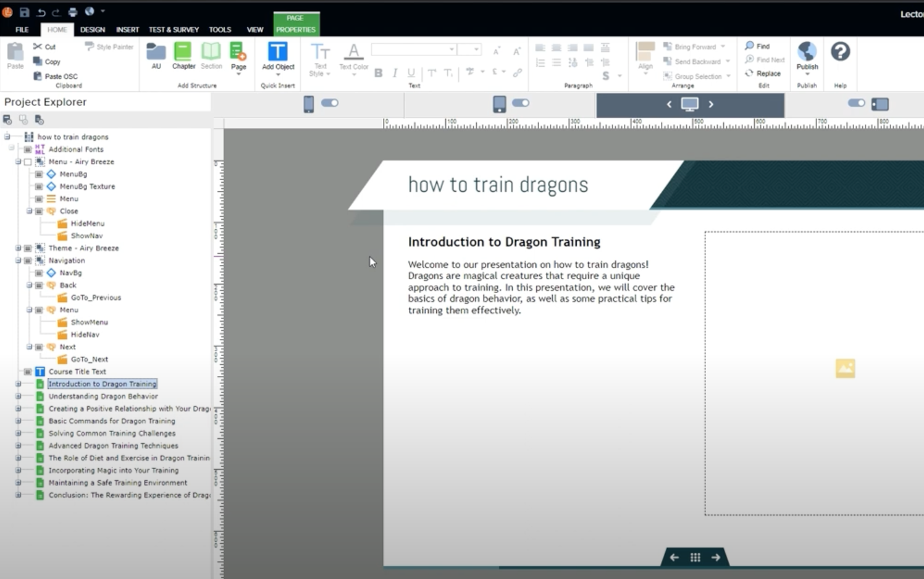Click the Find command
The width and height of the screenshot is (924, 579).
[761, 46]
